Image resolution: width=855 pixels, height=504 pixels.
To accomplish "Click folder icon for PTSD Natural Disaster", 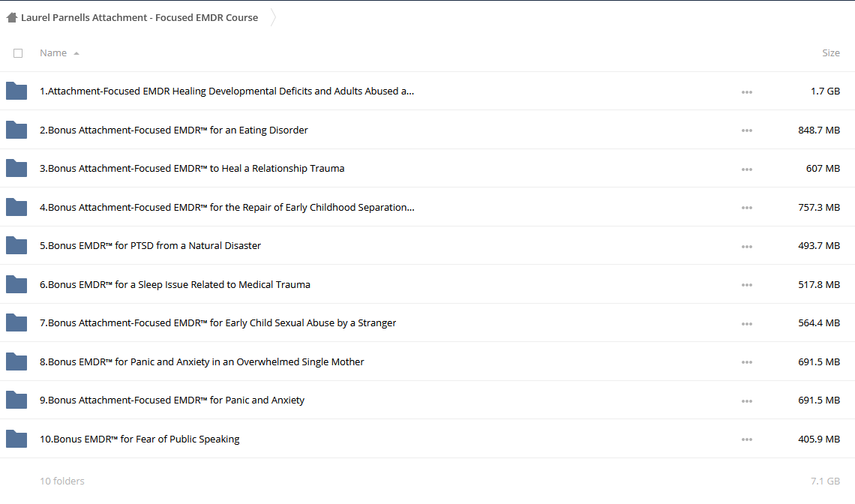I will 16,245.
